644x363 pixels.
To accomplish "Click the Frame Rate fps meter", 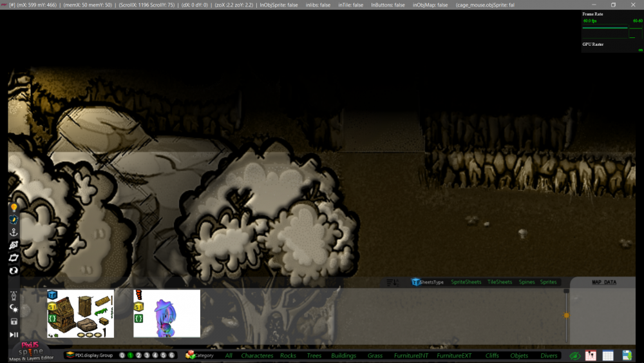I will click(612, 26).
